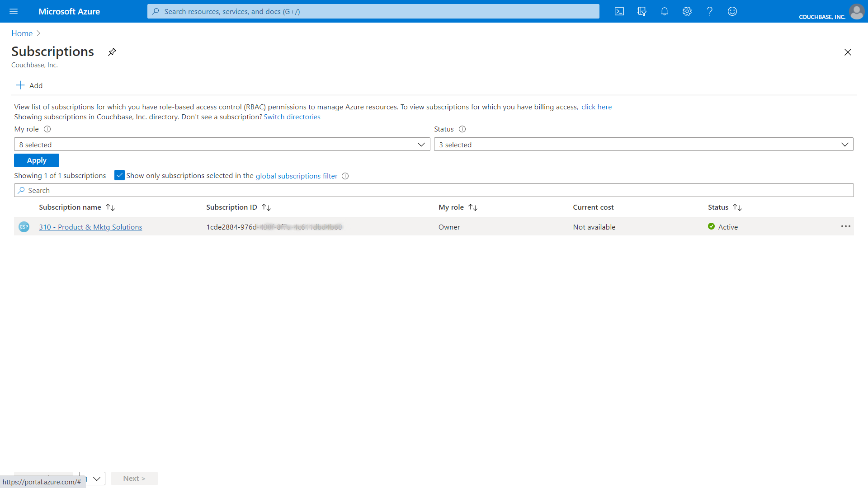Apply the selected subscription filters
Viewport: 868px width, 488px height.
click(36, 160)
